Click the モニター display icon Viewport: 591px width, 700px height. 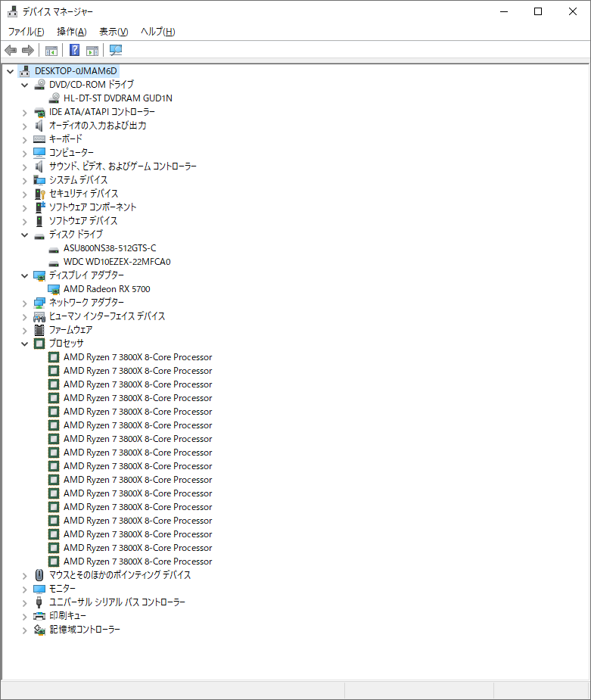(x=39, y=589)
